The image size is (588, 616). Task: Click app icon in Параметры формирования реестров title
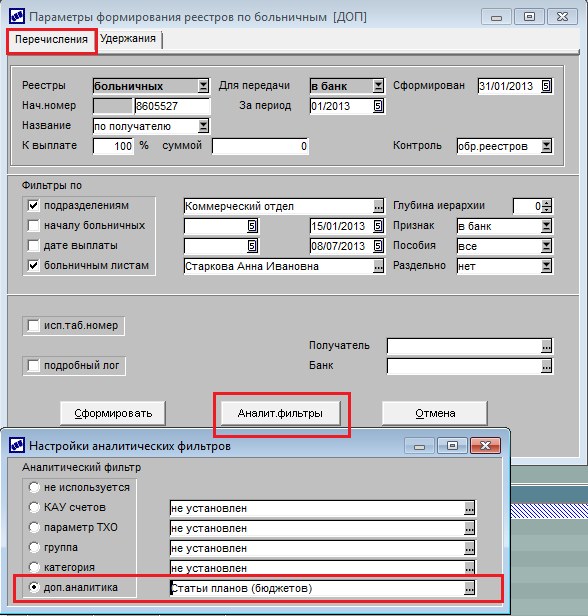pyautogui.click(x=16, y=16)
